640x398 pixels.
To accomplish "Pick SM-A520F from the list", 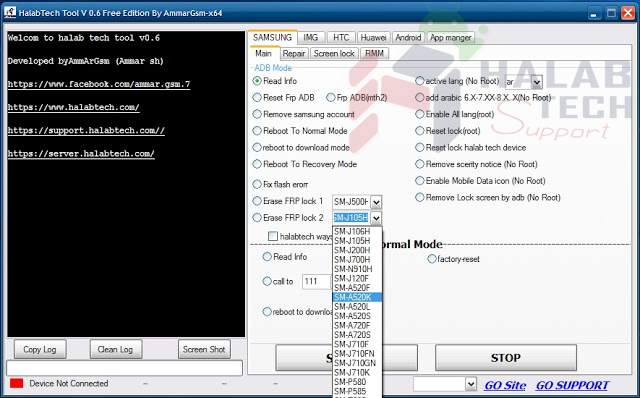I will 357,288.
